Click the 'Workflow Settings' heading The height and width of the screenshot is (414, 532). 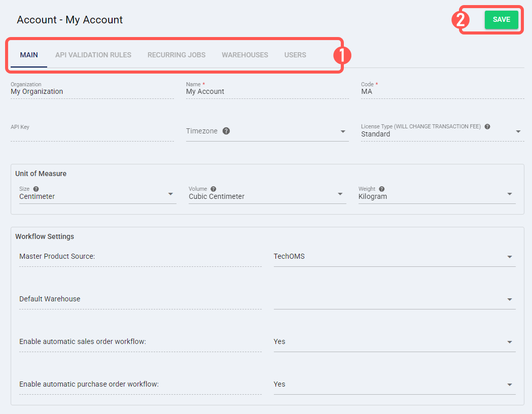click(45, 236)
